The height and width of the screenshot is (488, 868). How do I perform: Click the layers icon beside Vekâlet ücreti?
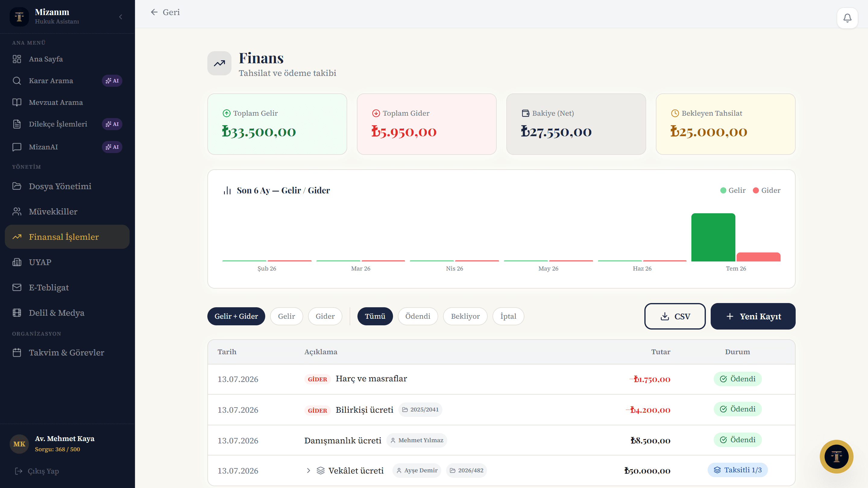pos(320,471)
